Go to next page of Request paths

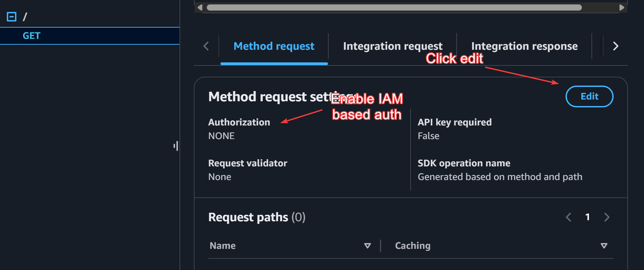coord(606,217)
